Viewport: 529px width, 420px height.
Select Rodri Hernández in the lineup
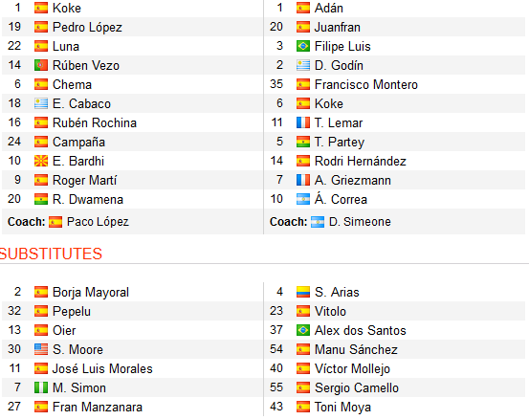point(361,162)
